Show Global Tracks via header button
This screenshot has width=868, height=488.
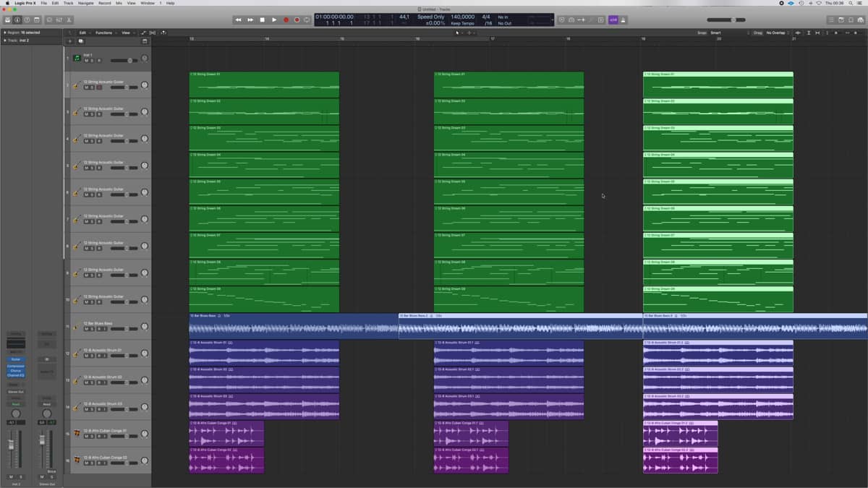click(x=145, y=41)
